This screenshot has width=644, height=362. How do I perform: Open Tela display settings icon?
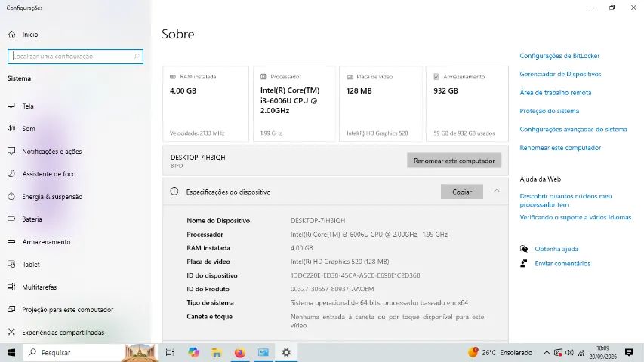pos(11,106)
